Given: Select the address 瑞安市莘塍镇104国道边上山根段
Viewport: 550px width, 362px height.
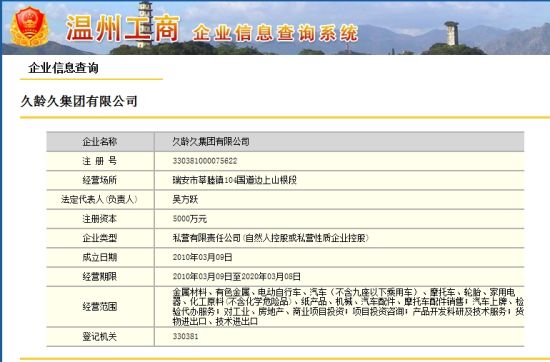Looking at the screenshot, I should tap(234, 180).
